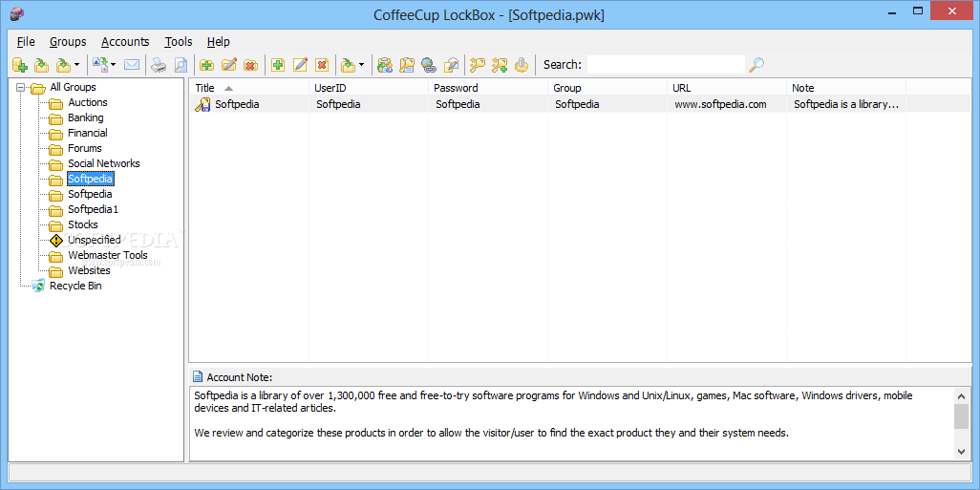980x490 pixels.
Task: Click the Add Account green plus icon
Action: point(278,64)
